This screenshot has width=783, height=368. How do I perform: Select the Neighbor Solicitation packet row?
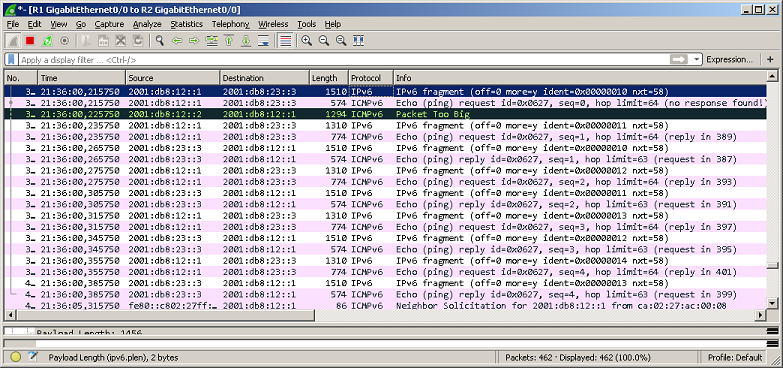click(x=386, y=306)
